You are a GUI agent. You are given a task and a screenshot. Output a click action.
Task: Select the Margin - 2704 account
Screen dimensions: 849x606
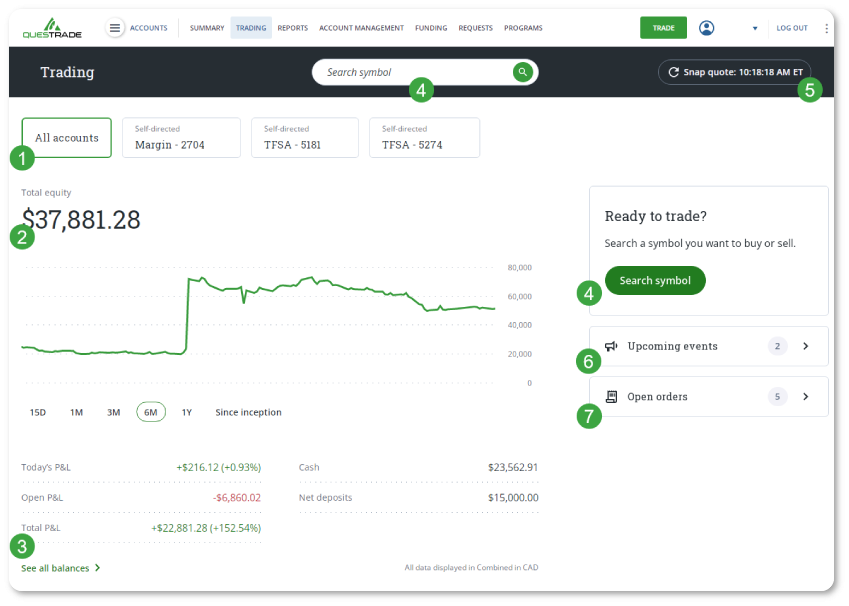pyautogui.click(x=181, y=137)
